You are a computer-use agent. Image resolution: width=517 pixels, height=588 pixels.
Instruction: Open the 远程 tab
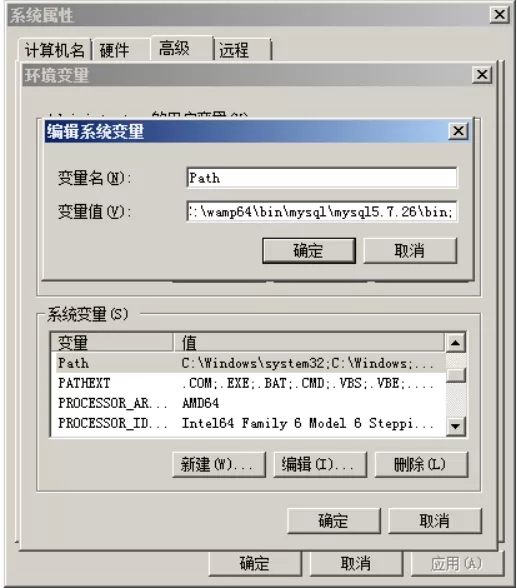click(x=243, y=50)
